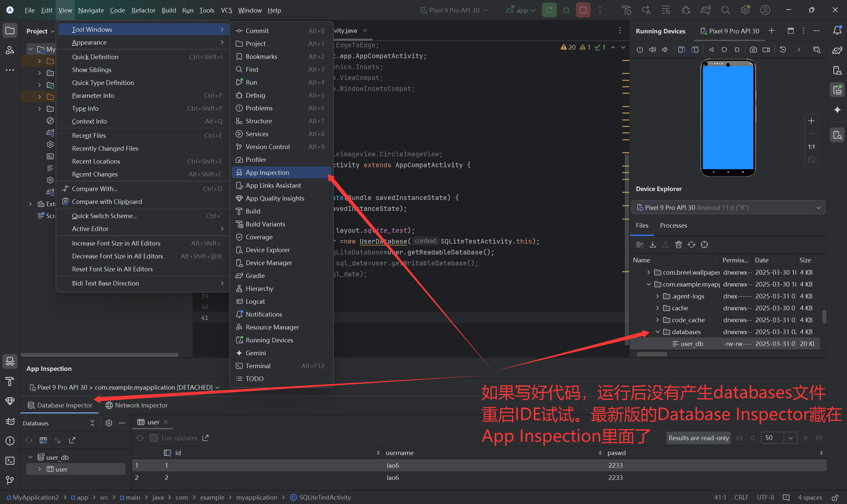Viewport: 847px width, 504px height.
Task: Enable the Live updates checkbox
Action: [154, 438]
